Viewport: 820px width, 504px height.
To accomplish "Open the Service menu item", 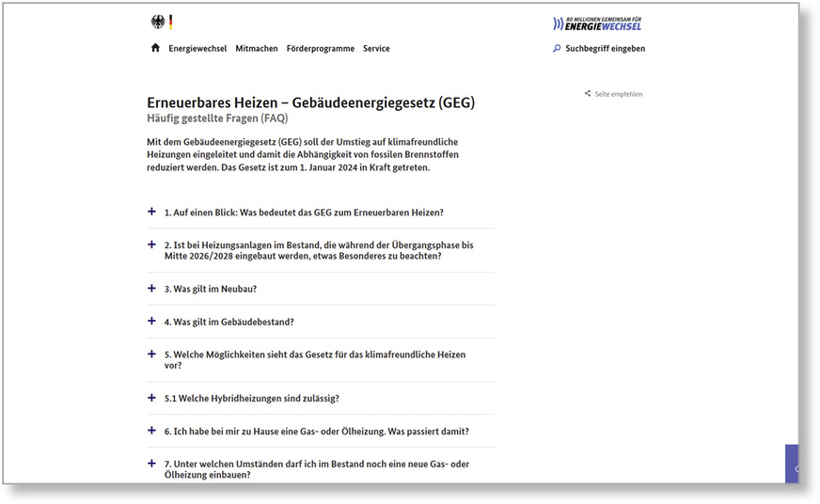I will (x=376, y=49).
